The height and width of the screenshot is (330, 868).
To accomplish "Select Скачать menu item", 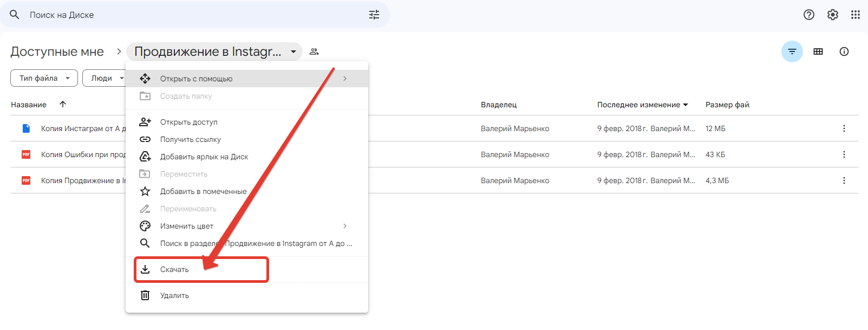I will 247,269.
